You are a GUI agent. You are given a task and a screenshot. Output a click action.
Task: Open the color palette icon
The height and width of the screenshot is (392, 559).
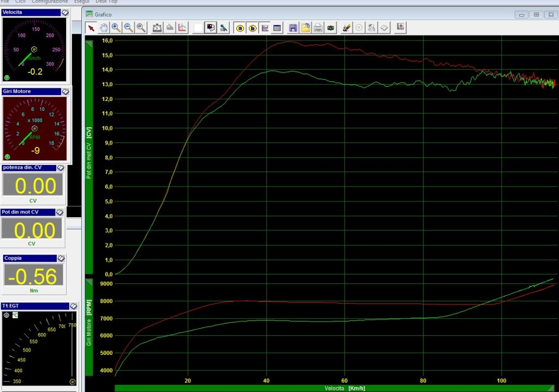211,28
